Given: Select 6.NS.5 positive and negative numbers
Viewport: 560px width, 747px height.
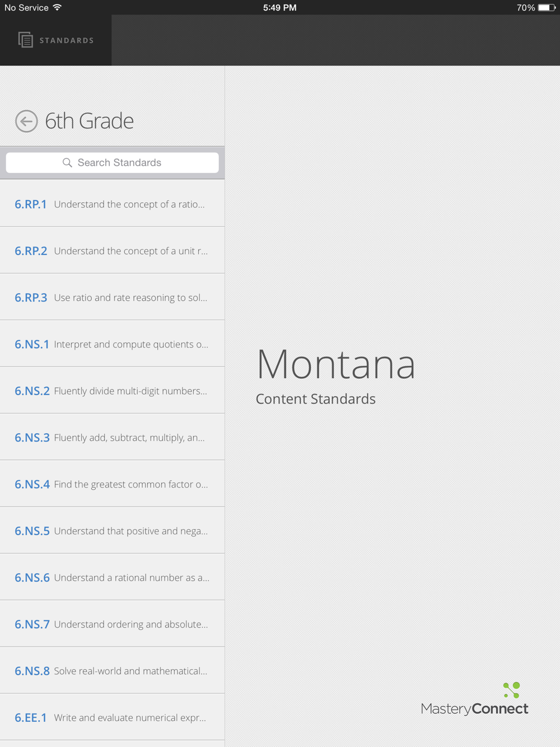Looking at the screenshot, I should pos(112,531).
